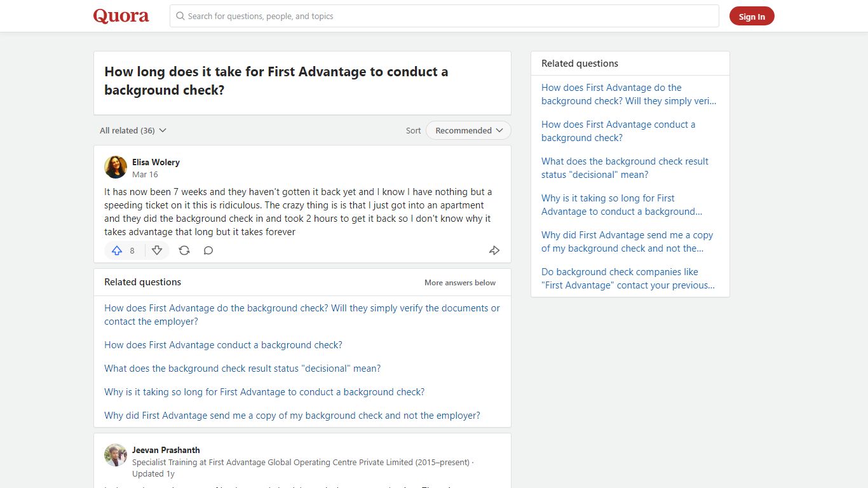Open sidebar link 'Why did First Advantage send me'
The width and height of the screenshot is (868, 488).
(627, 241)
